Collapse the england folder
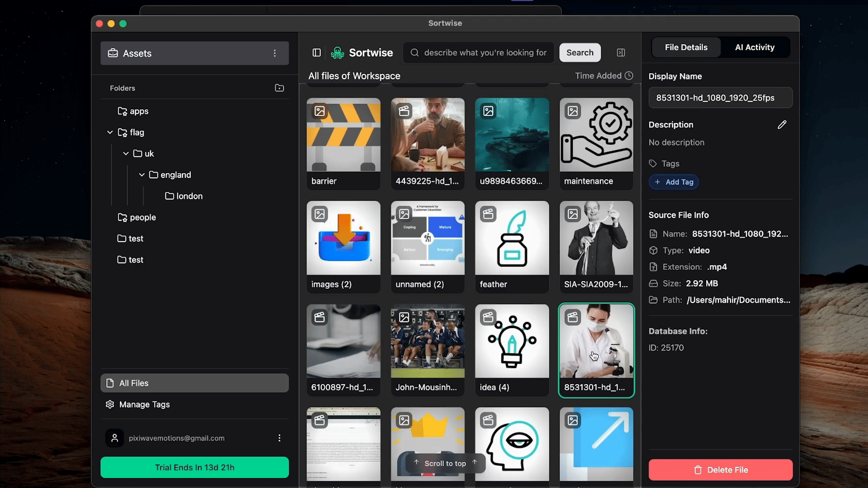 [142, 175]
